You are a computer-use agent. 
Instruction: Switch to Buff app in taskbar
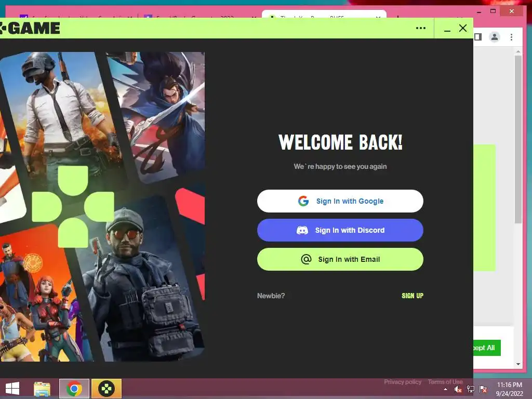tap(107, 389)
